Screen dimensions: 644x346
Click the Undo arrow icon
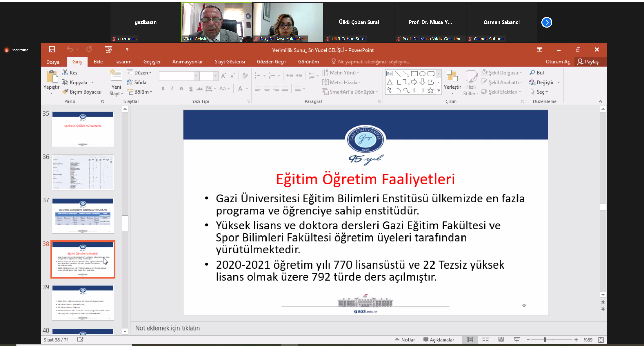70,49
